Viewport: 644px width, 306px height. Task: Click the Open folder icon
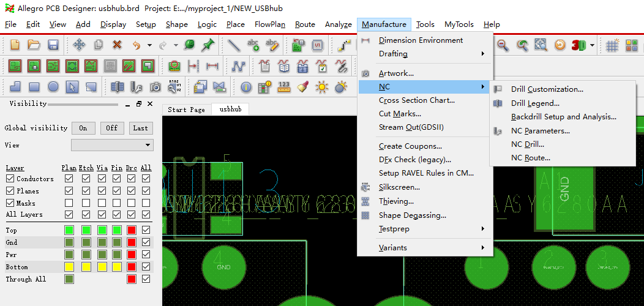tap(34, 45)
